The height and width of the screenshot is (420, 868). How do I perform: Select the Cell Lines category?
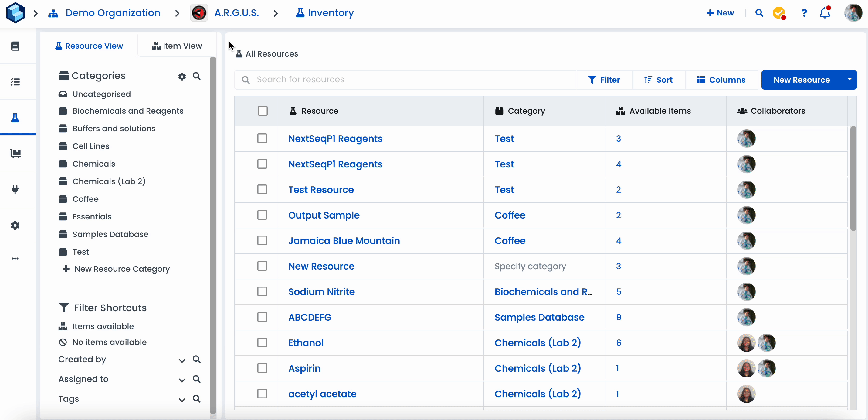pos(91,146)
